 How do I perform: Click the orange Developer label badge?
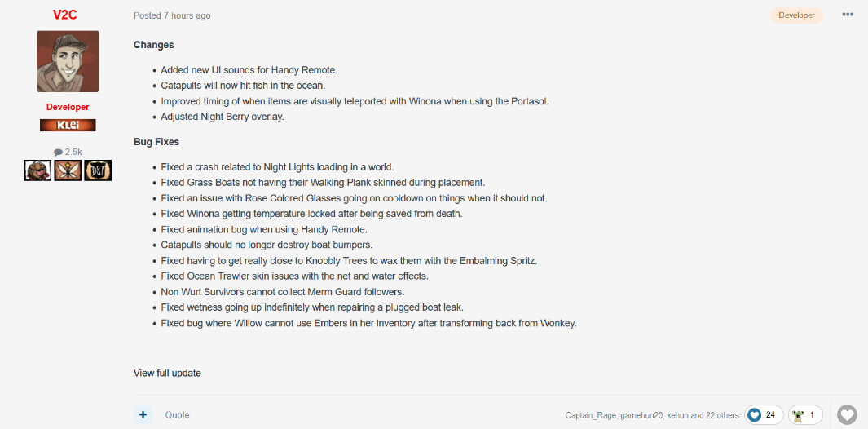coord(796,15)
